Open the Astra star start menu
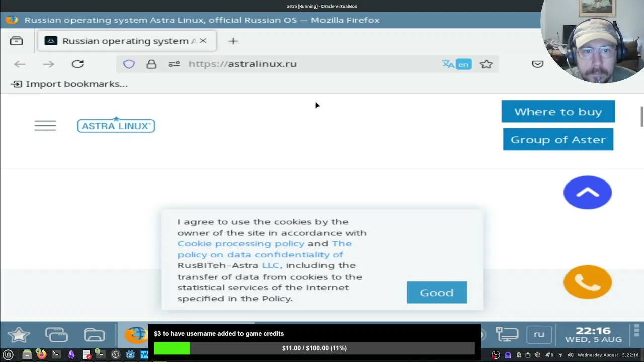The image size is (644, 362). 19,335
